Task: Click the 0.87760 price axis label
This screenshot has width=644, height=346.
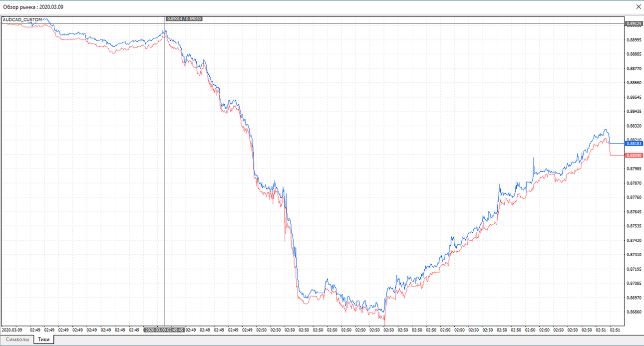Action: point(634,197)
